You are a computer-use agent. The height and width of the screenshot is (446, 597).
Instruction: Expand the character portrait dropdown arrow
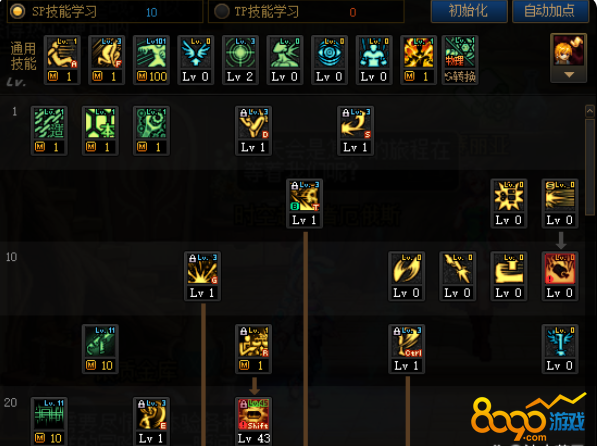pyautogui.click(x=569, y=75)
